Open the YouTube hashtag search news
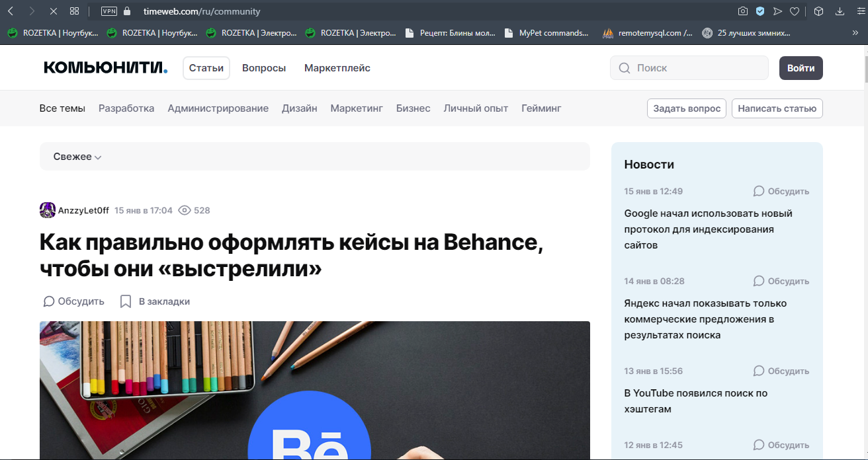The width and height of the screenshot is (868, 460). point(696,401)
